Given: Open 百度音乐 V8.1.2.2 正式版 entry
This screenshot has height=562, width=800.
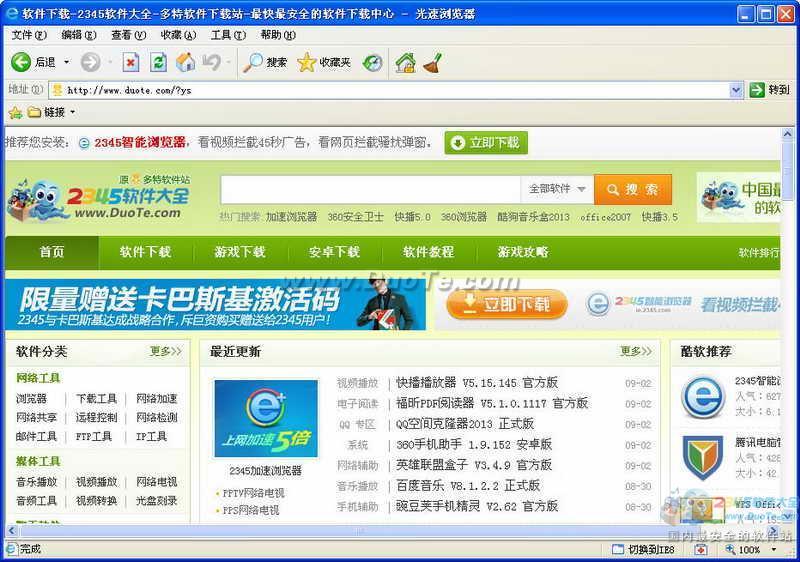Looking at the screenshot, I should (468, 486).
